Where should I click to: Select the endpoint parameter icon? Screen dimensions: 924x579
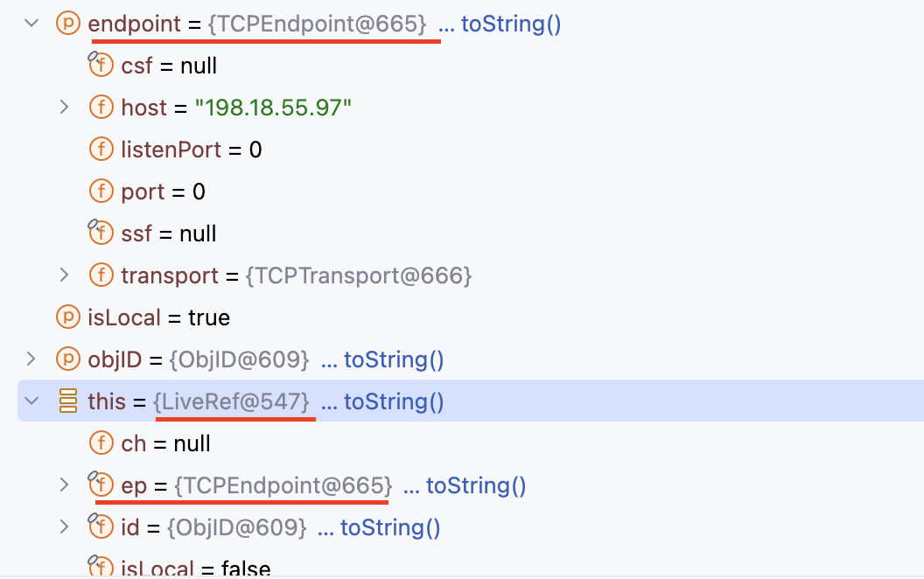[x=68, y=24]
